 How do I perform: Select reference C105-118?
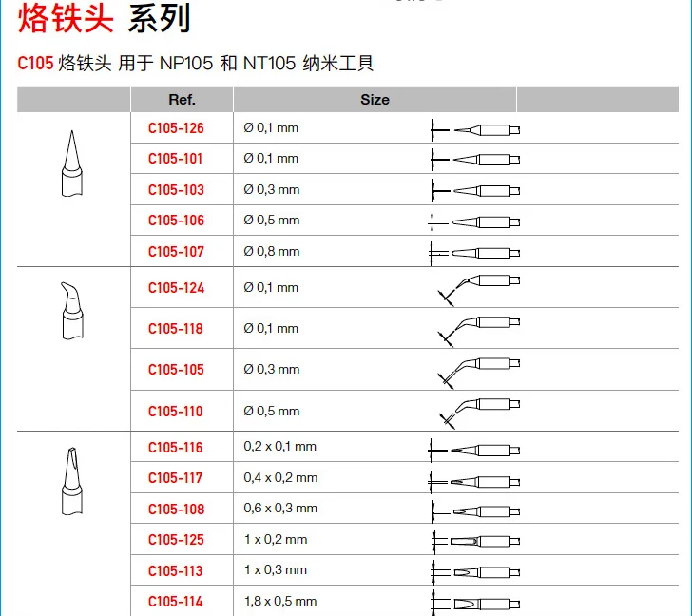pos(175,329)
